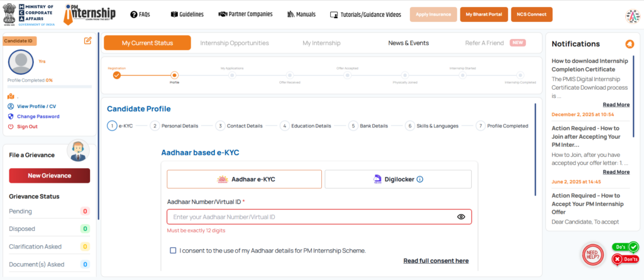Click the notifications bell icon
The image size is (644, 280).
point(629,44)
